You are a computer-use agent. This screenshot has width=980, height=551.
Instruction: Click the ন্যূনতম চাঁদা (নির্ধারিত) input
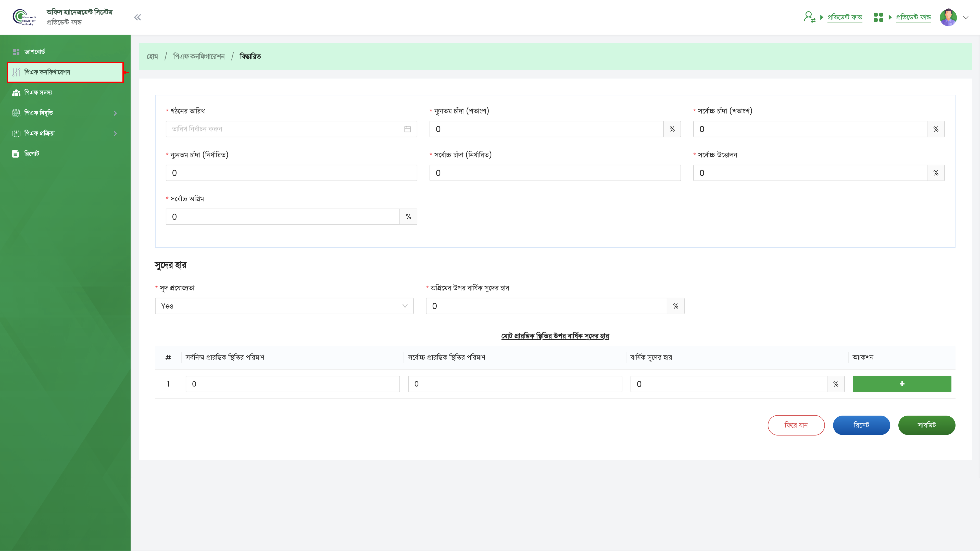point(291,173)
